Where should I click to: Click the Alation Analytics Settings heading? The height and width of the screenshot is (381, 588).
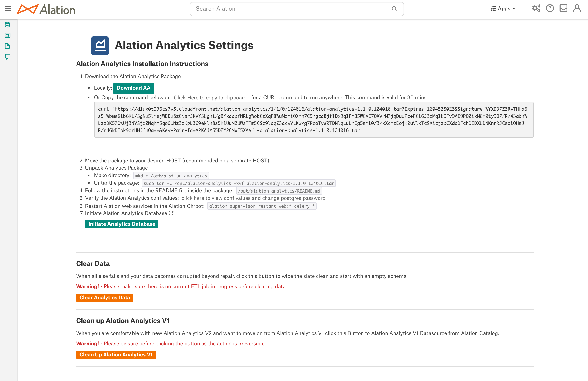[184, 46]
